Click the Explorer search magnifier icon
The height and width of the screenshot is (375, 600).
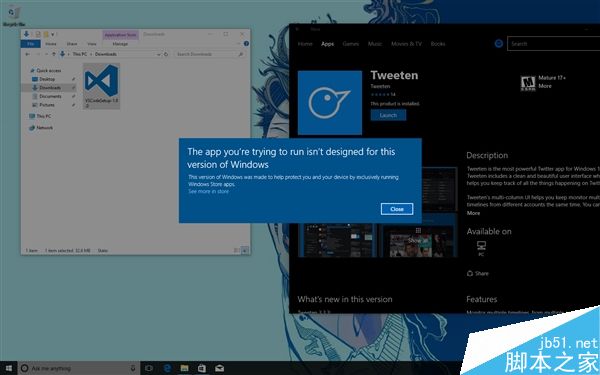pos(241,54)
